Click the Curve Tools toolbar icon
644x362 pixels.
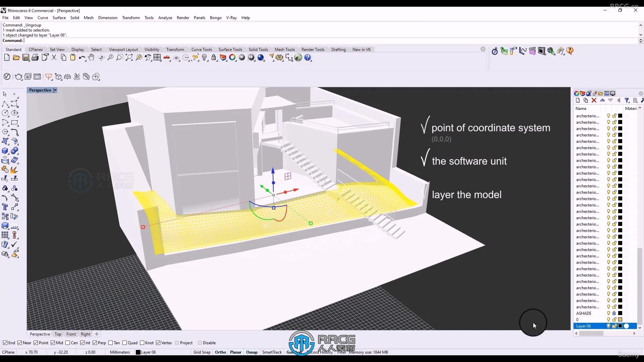coord(202,49)
